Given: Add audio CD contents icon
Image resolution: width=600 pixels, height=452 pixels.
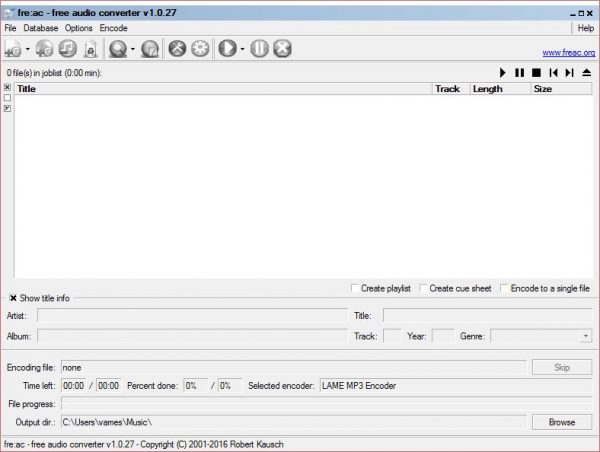Looking at the screenshot, I should (x=45, y=49).
